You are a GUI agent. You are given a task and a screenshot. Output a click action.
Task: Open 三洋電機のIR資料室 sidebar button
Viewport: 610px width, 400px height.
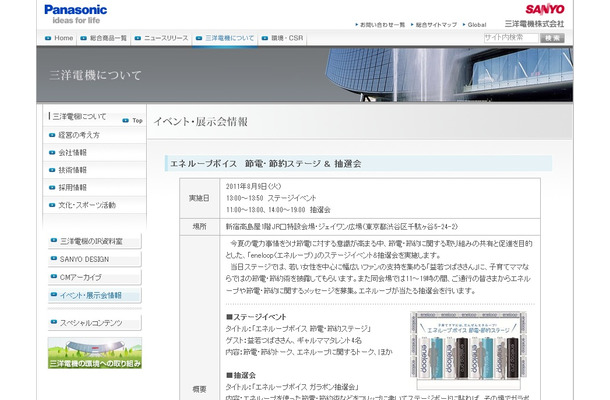[x=94, y=241]
